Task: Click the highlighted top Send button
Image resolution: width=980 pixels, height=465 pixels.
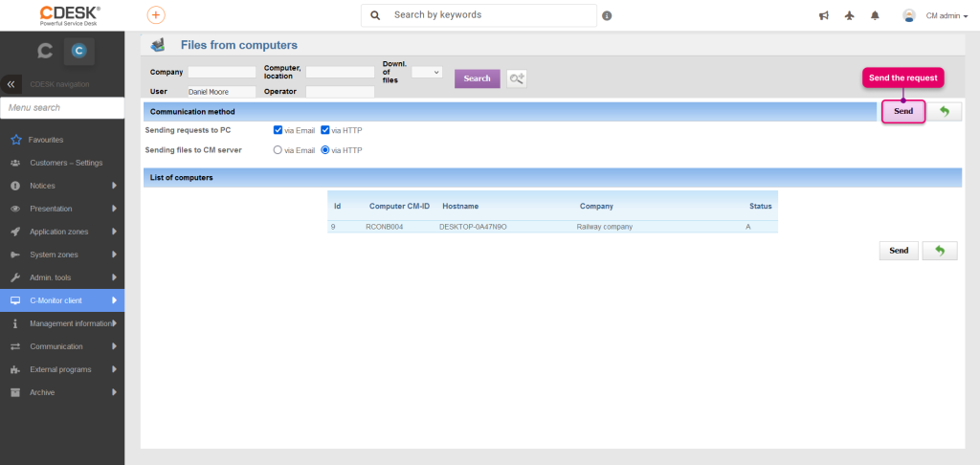Action: (x=903, y=111)
